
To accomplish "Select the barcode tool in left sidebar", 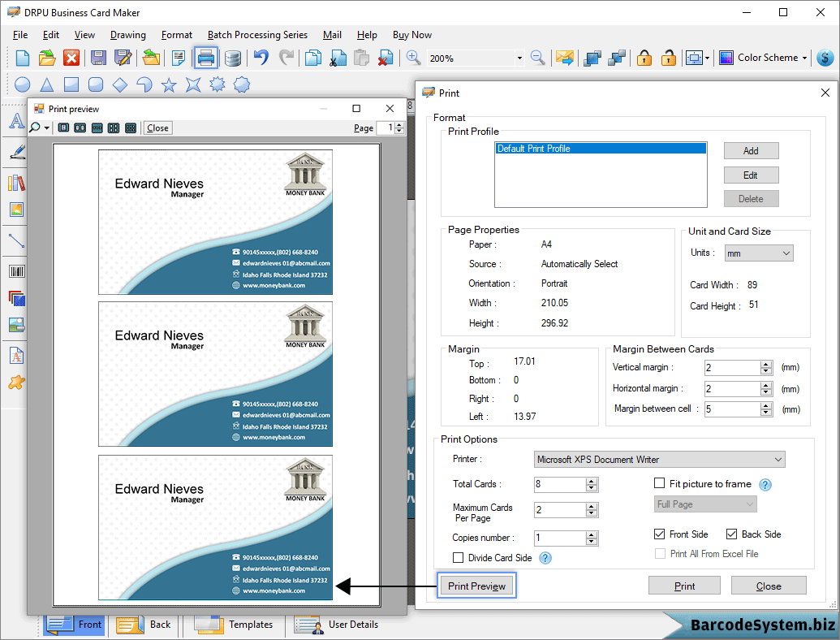I will [x=16, y=271].
